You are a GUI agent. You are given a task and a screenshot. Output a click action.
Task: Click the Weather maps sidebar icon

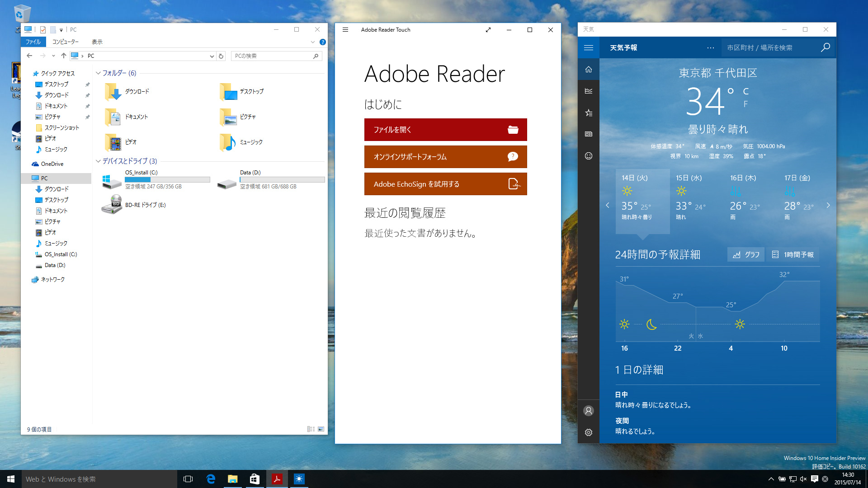pyautogui.click(x=588, y=91)
